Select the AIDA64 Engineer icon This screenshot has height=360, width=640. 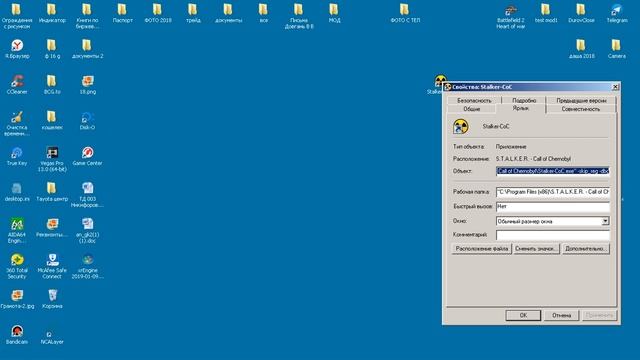click(x=17, y=231)
